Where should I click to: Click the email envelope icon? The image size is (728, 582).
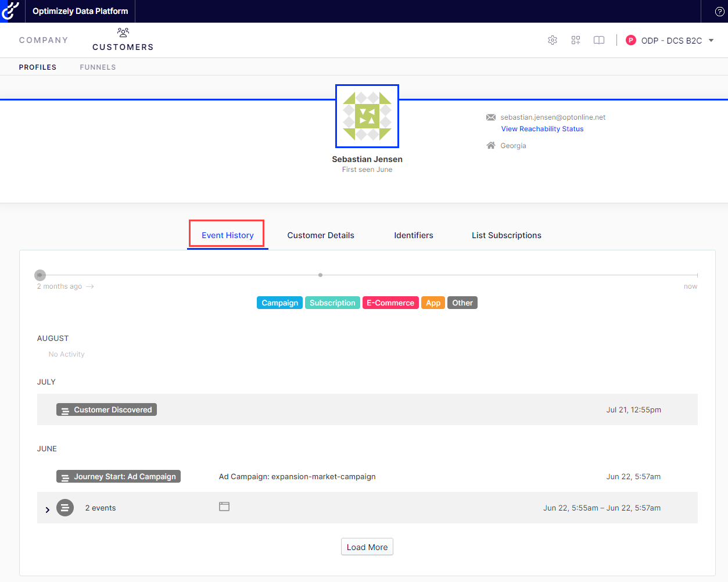click(491, 117)
